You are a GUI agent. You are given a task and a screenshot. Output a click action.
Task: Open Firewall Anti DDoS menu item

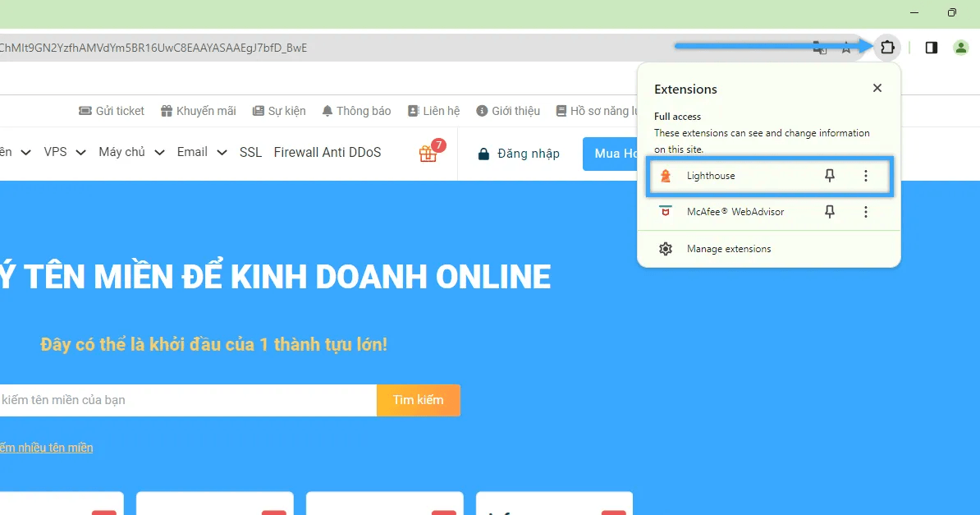coord(327,152)
